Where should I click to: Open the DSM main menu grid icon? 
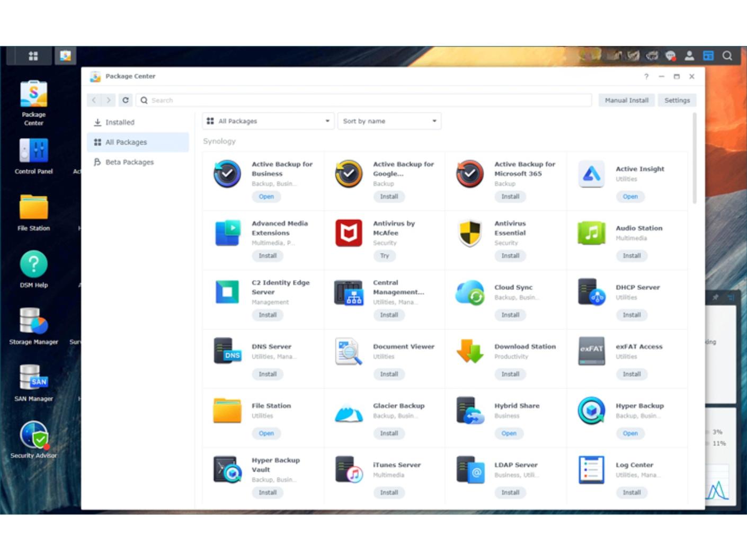(33, 56)
